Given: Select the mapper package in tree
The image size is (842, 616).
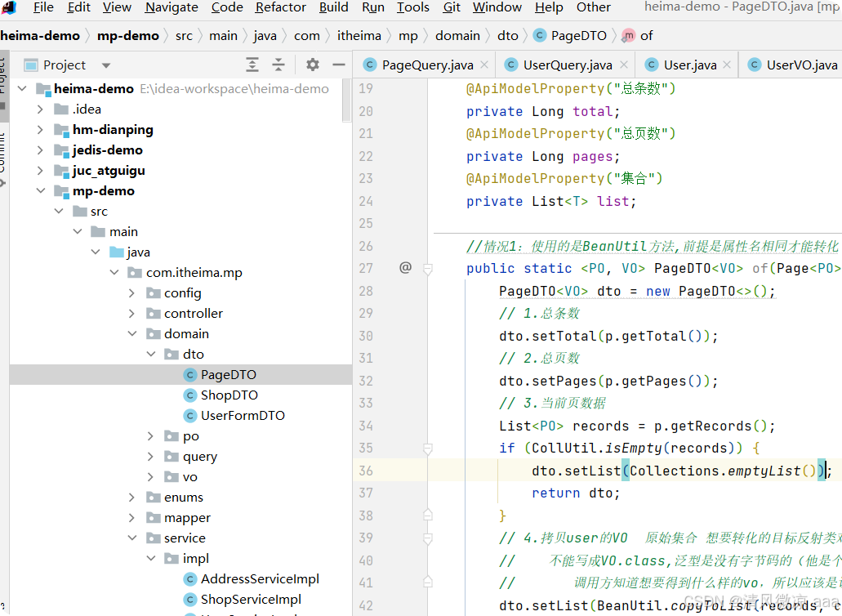Looking at the screenshot, I should click(187, 518).
